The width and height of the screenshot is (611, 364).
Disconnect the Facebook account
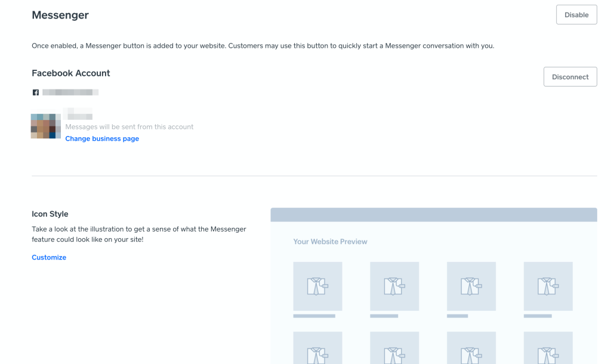570,77
